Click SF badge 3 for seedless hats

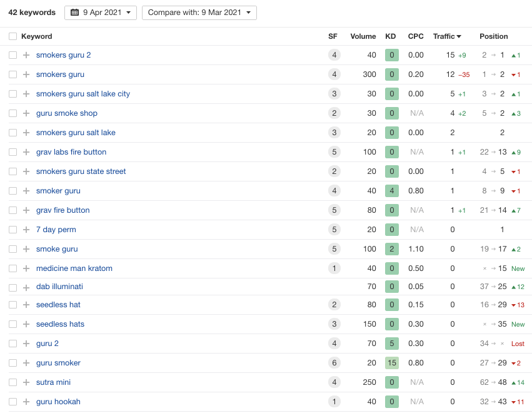tap(334, 324)
